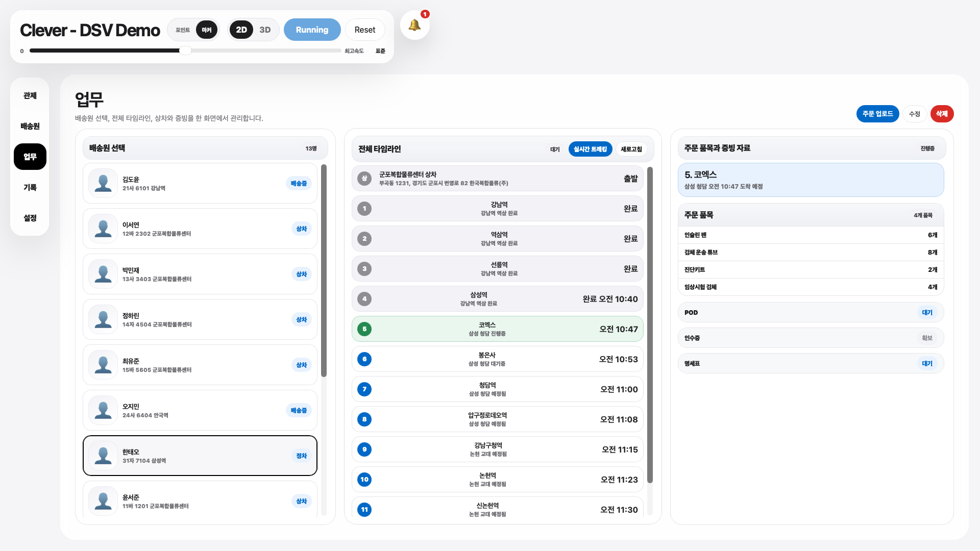
Task: Click stop number 6 circle for 봉은사
Action: tap(364, 359)
